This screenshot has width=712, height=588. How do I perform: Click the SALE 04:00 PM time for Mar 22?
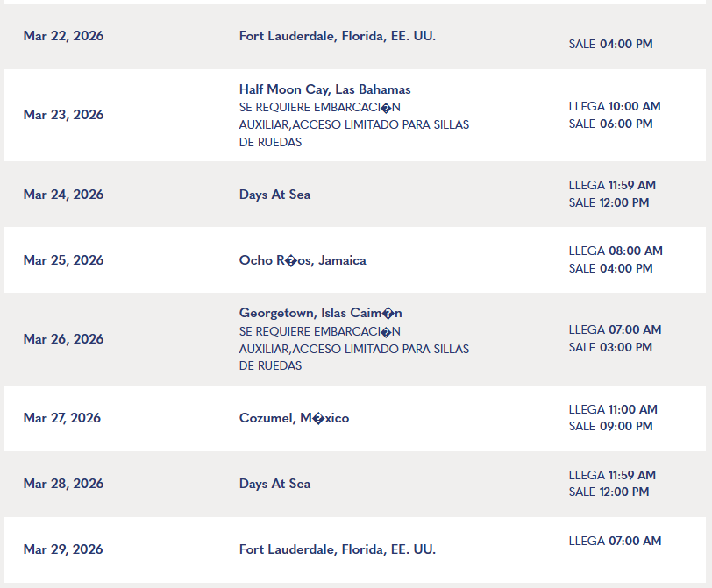pyautogui.click(x=610, y=44)
